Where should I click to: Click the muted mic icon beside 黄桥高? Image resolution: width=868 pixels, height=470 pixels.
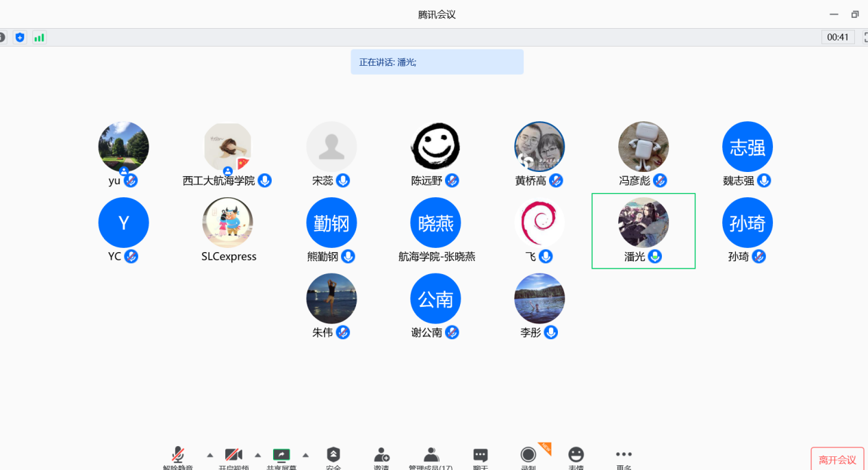pos(557,180)
